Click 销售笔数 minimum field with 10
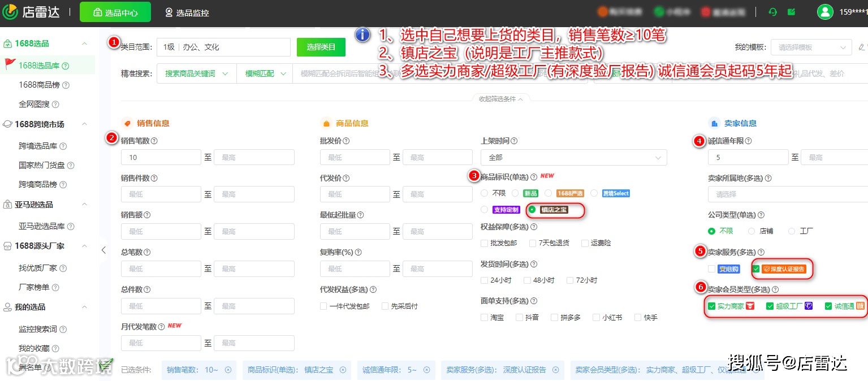Image resolution: width=868 pixels, height=381 pixels. 161,157
